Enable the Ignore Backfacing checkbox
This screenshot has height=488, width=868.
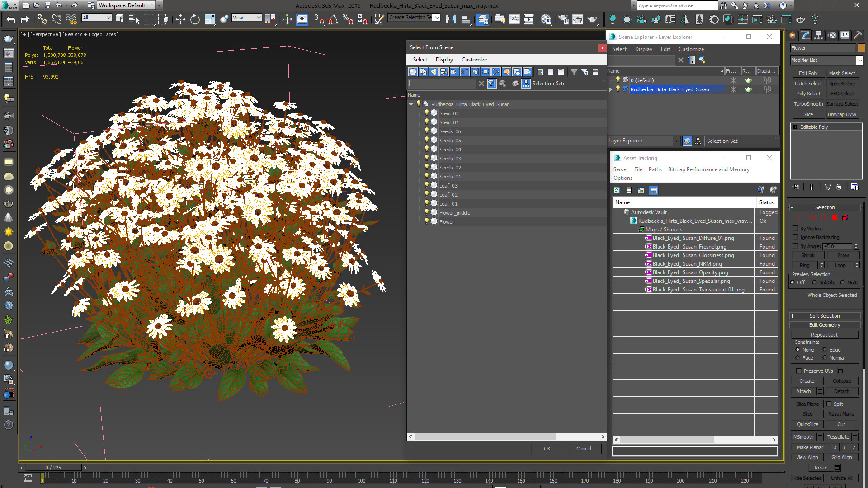pyautogui.click(x=796, y=237)
